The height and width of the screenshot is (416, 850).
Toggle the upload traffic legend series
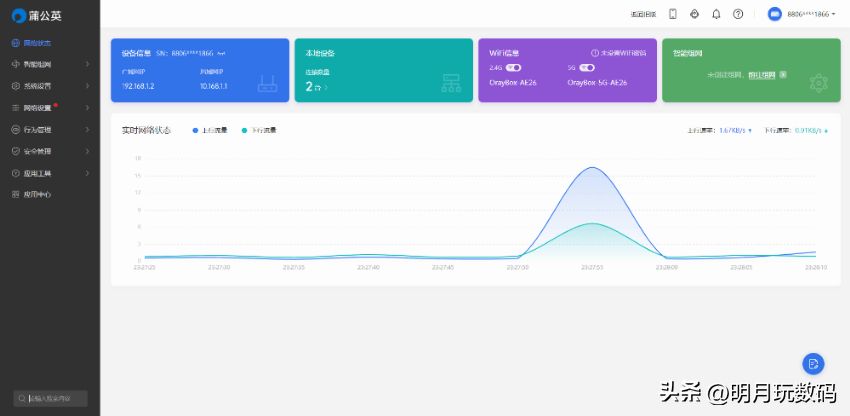click(211, 130)
